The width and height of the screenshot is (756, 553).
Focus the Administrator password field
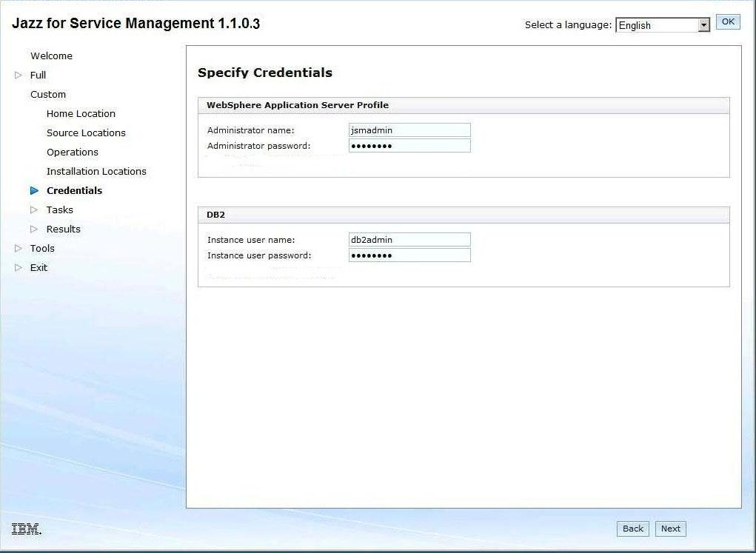coord(409,146)
